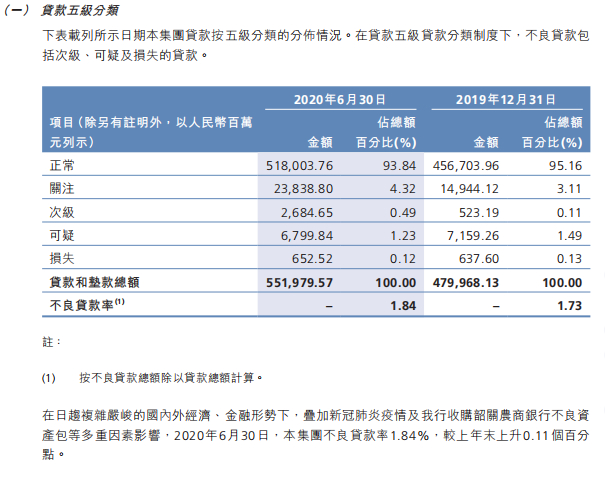Select the value 2,684.65

[x=307, y=213]
